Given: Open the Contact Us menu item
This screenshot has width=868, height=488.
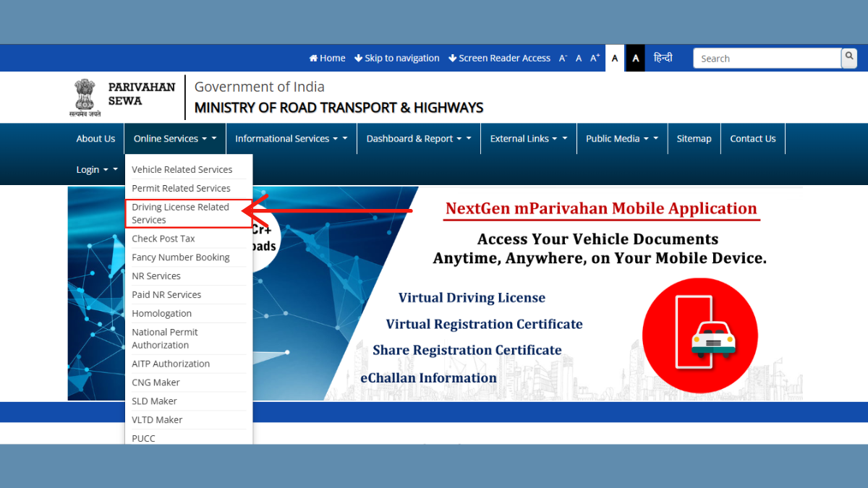Looking at the screenshot, I should coord(753,139).
